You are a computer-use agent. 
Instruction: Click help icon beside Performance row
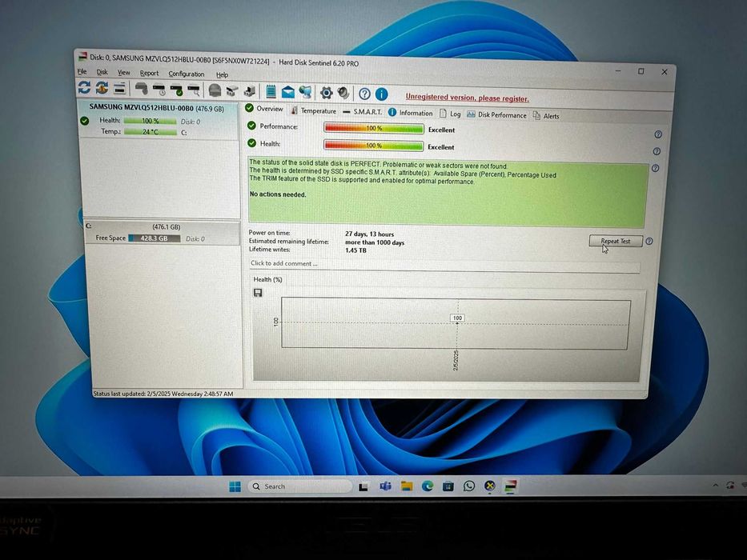[x=658, y=134]
